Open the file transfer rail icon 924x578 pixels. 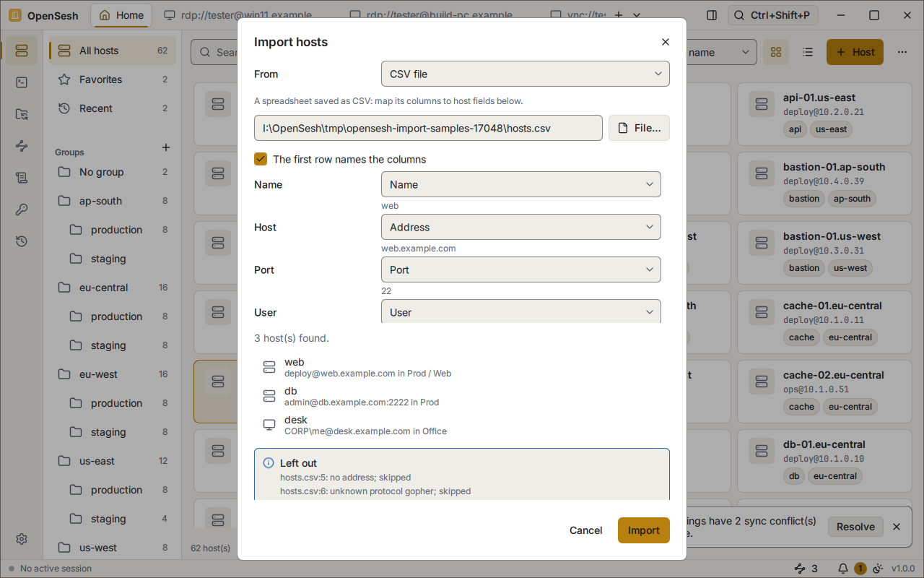pos(21,114)
